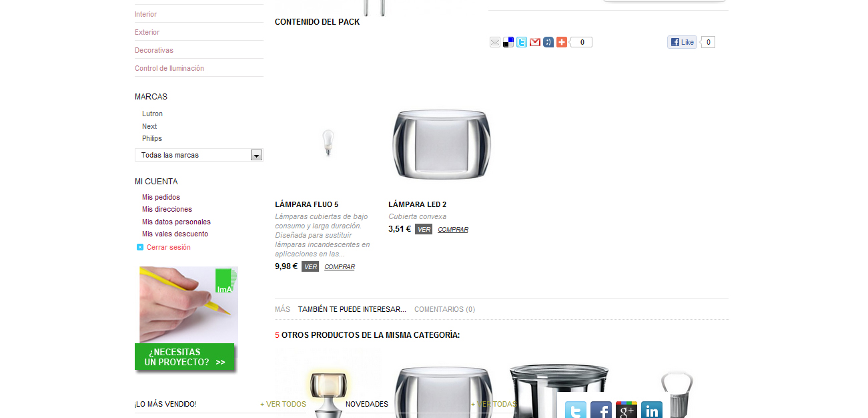This screenshot has height=418, width=868.
Task: Share via the Gmail icon
Action: click(535, 42)
